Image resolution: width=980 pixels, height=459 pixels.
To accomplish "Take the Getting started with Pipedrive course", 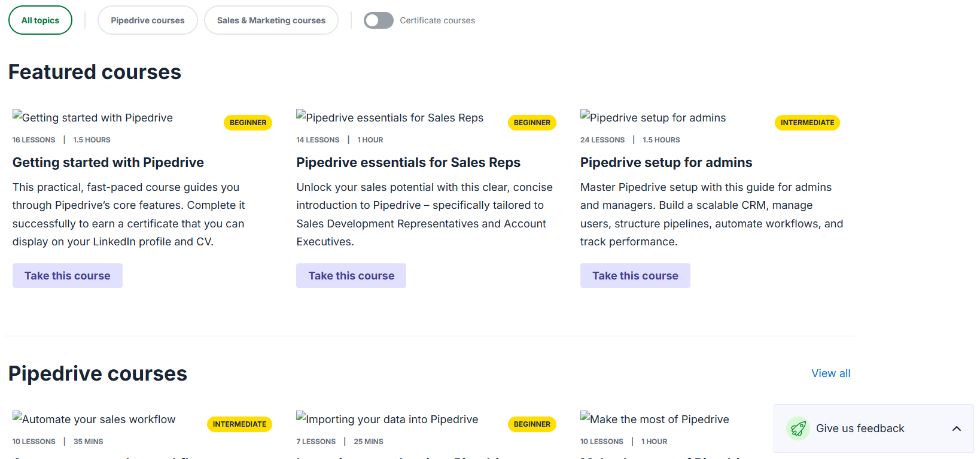I will pos(68,276).
